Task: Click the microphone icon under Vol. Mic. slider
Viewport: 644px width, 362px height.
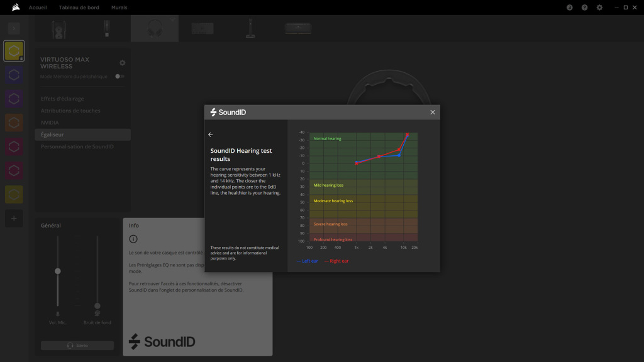Action: (57, 314)
